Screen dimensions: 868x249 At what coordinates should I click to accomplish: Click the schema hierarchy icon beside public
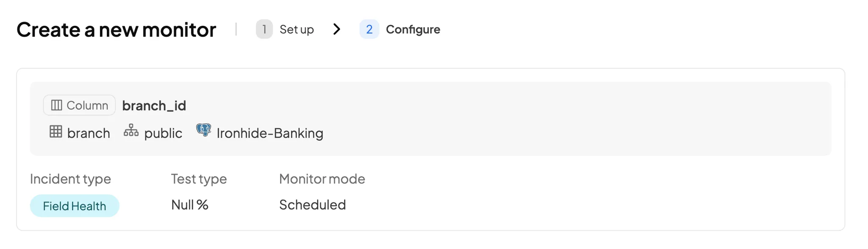[x=131, y=130]
